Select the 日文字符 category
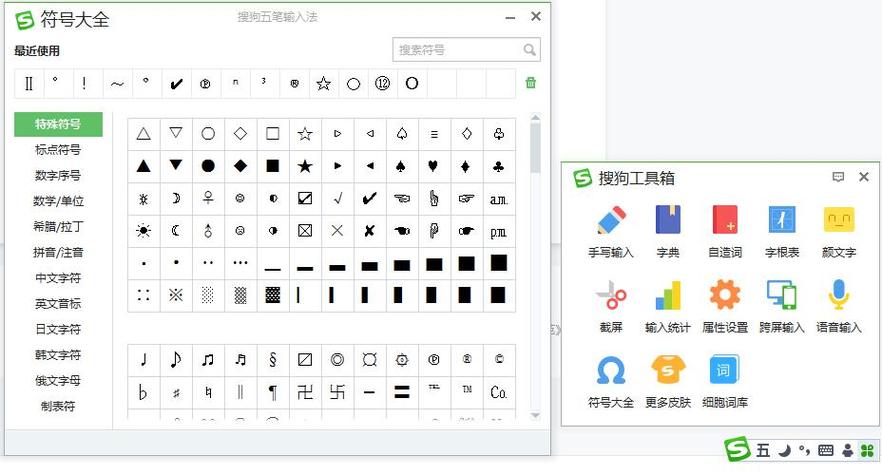 [x=58, y=329]
